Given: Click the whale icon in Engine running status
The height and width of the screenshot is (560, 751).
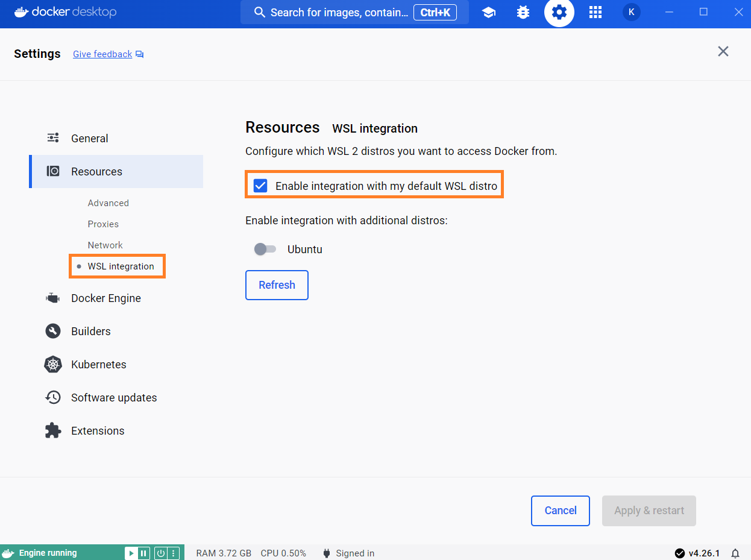Looking at the screenshot, I should pyautogui.click(x=8, y=553).
